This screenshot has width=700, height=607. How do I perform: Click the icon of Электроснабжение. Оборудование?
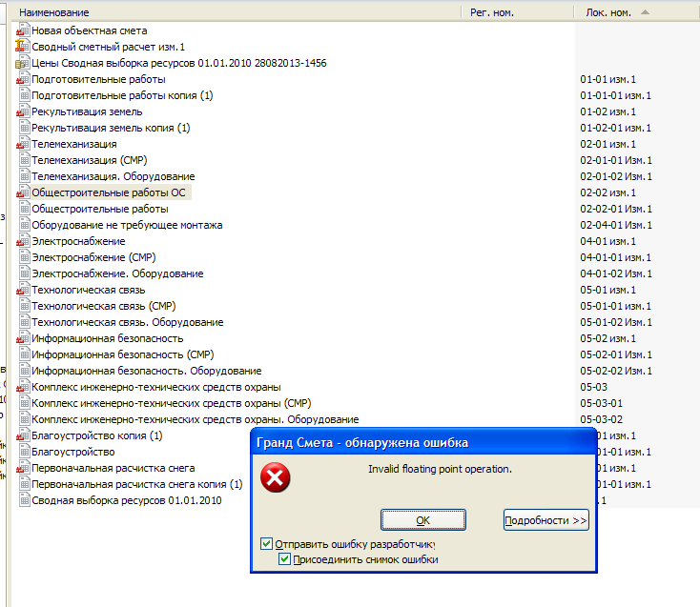pyautogui.click(x=25, y=273)
